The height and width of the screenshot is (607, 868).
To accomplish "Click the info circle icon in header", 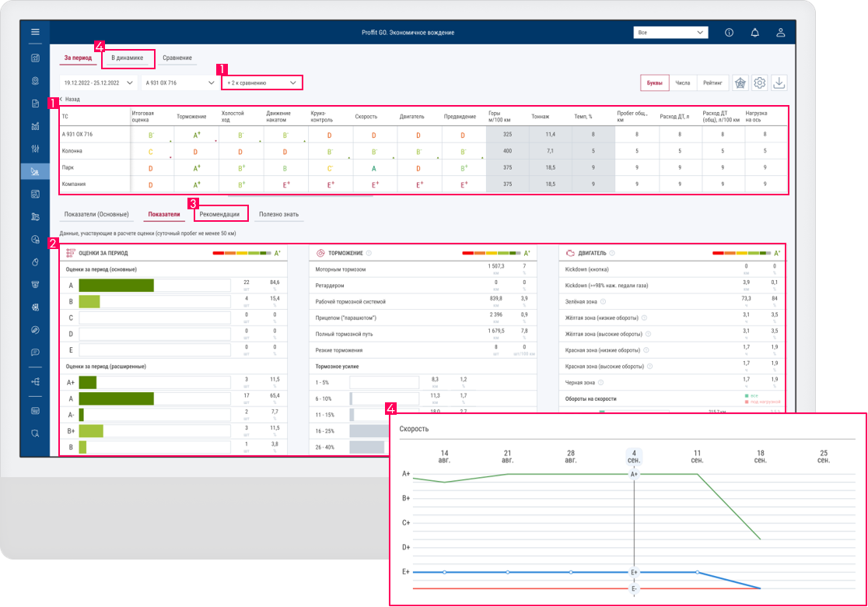I will click(x=729, y=33).
